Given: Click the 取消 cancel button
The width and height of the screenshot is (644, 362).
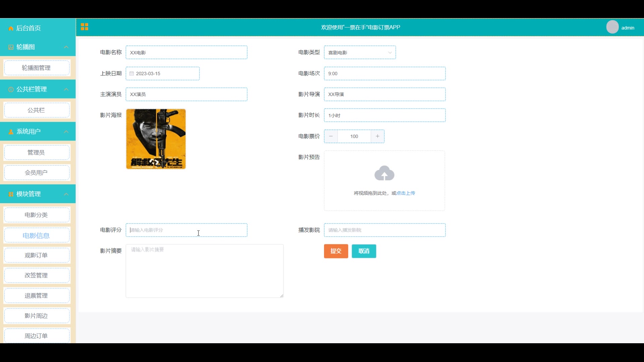Looking at the screenshot, I should point(364,251).
